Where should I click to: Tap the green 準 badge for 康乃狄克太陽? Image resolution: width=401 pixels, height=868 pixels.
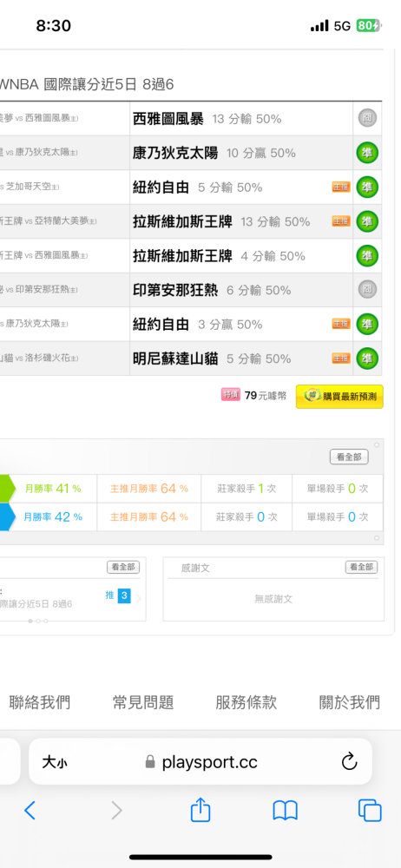[x=366, y=153]
